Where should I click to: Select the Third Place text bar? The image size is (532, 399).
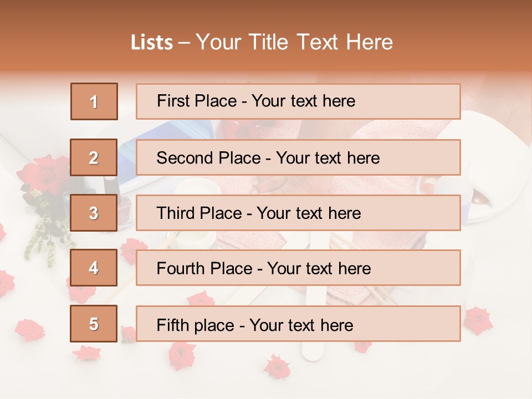tap(298, 213)
